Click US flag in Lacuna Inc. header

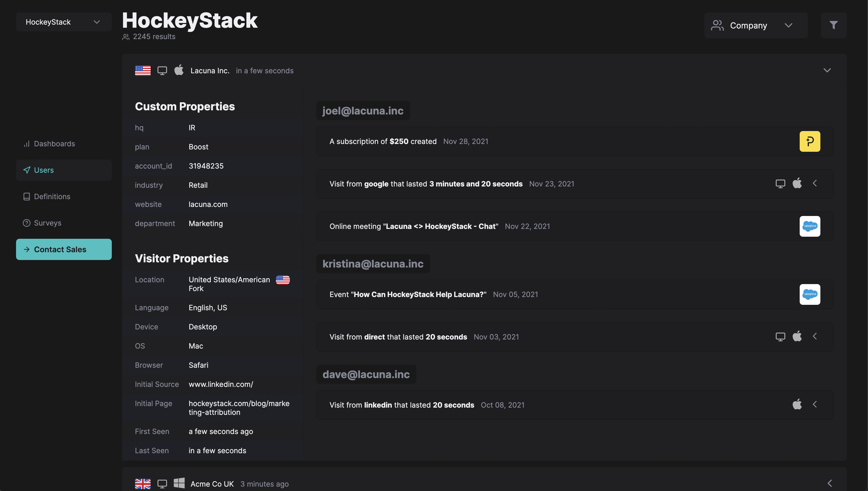click(143, 71)
